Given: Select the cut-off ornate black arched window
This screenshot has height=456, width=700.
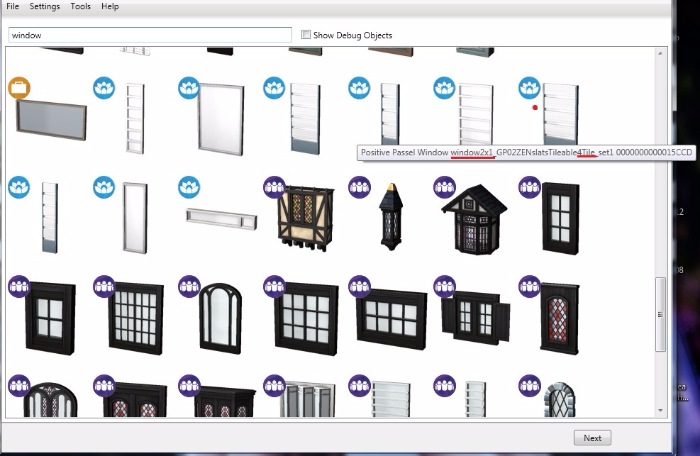Looking at the screenshot, I should coord(50,400).
